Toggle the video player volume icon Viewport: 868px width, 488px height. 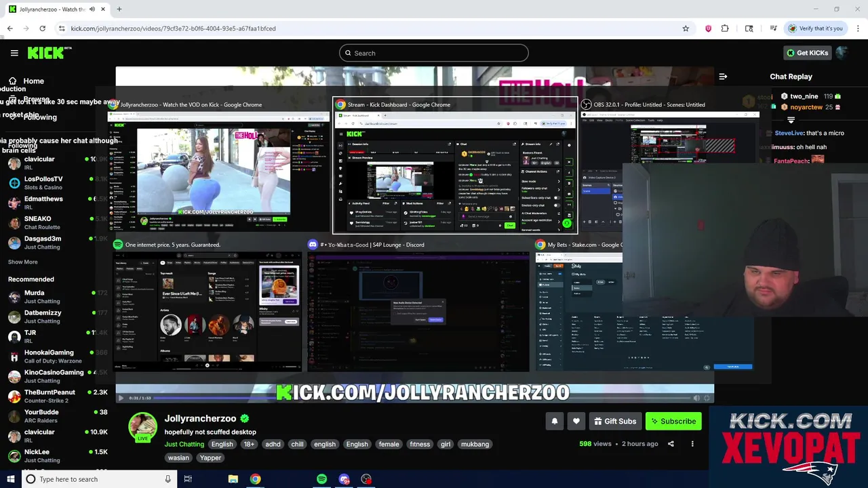(x=696, y=398)
